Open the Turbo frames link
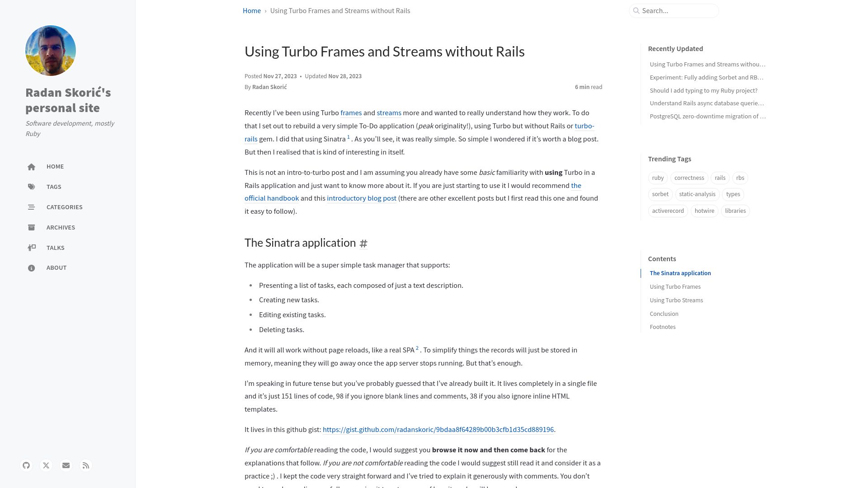The width and height of the screenshot is (868, 488). (351, 113)
